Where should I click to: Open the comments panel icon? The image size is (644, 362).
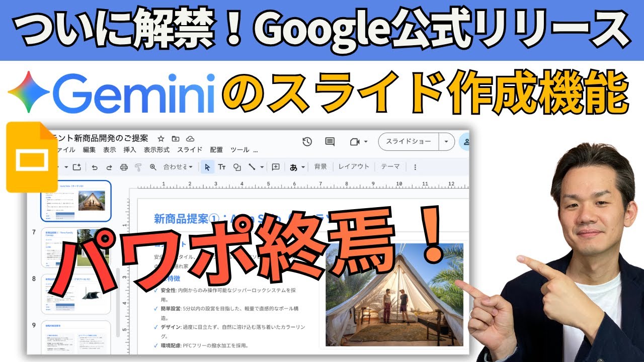click(330, 142)
